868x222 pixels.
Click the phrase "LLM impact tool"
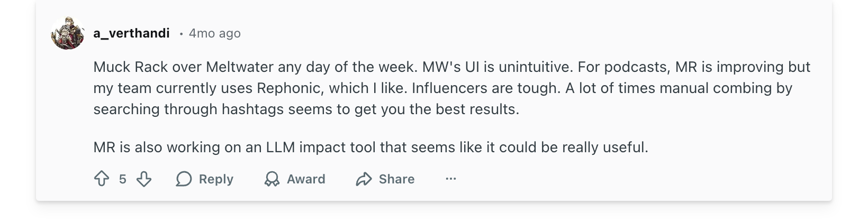pyautogui.click(x=318, y=147)
